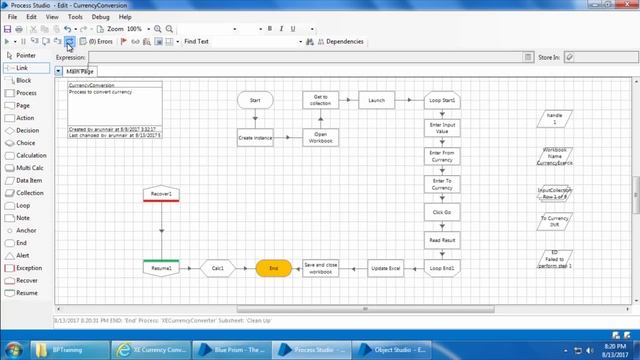This screenshot has height=360, width=640.
Task: Open the page list dropdown arrow
Action: click(58, 71)
